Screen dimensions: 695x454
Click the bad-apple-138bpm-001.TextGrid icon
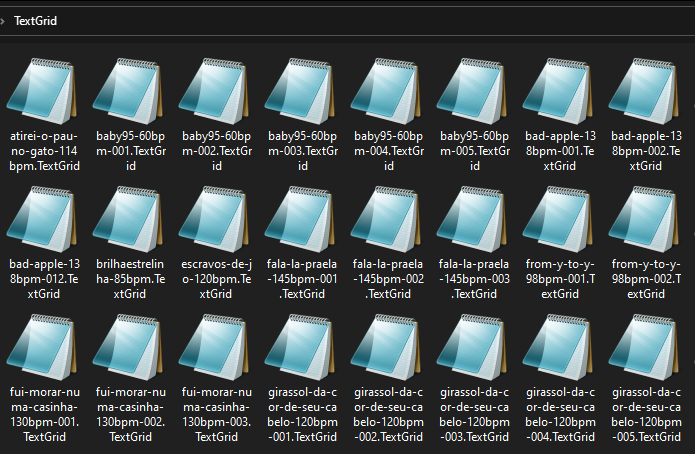pos(559,90)
